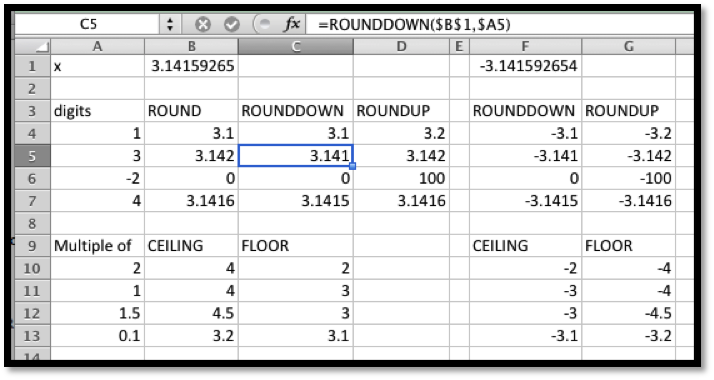Screen dimensions: 714x380
Task: Click the 'Multiple of' label cell
Action: point(97,246)
